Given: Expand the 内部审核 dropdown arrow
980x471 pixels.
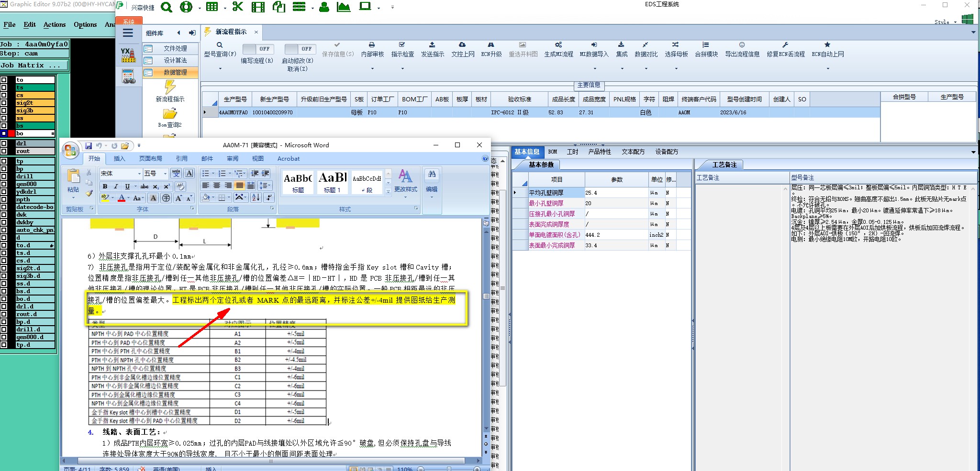Looking at the screenshot, I should [372, 69].
